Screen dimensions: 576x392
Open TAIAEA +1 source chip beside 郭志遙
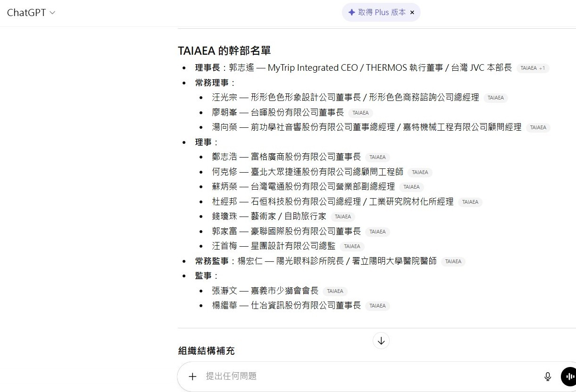533,68
